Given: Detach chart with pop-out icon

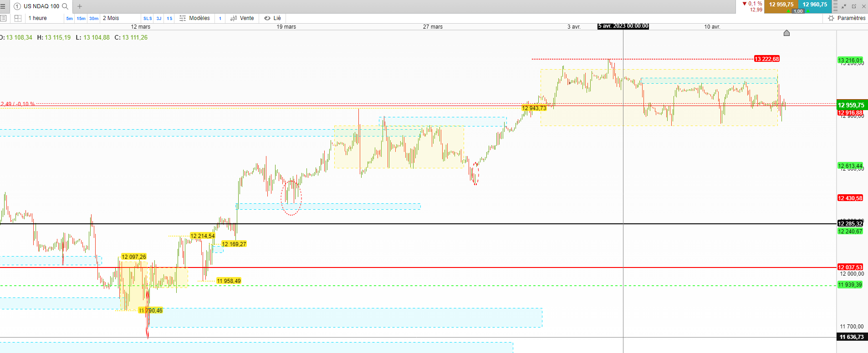Looking at the screenshot, I should click(854, 6).
